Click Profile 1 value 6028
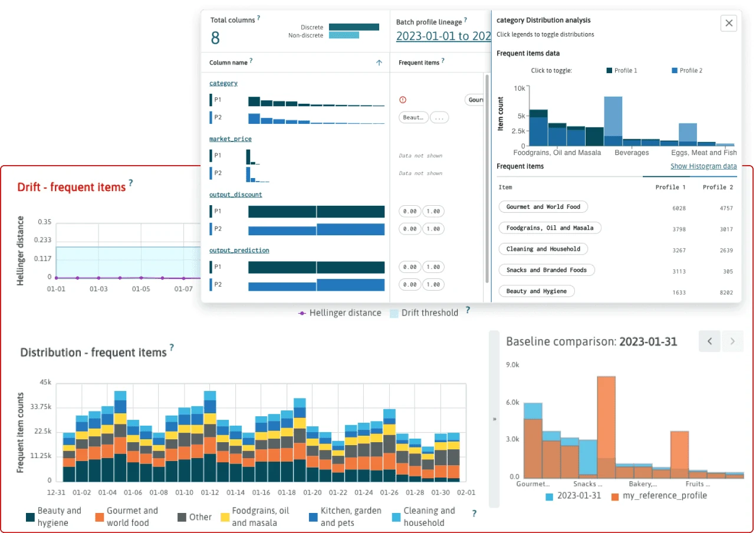Viewport: 756px width, 533px height. (x=678, y=208)
